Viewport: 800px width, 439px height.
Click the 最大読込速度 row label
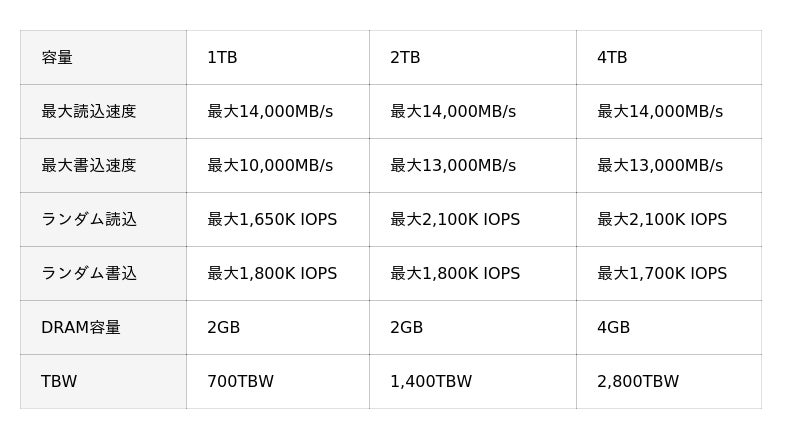[x=103, y=111]
